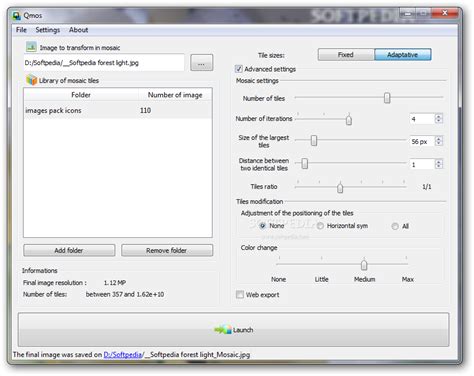Increase the Number of iterations spinner value
The height and width of the screenshot is (376, 474).
[439, 116]
